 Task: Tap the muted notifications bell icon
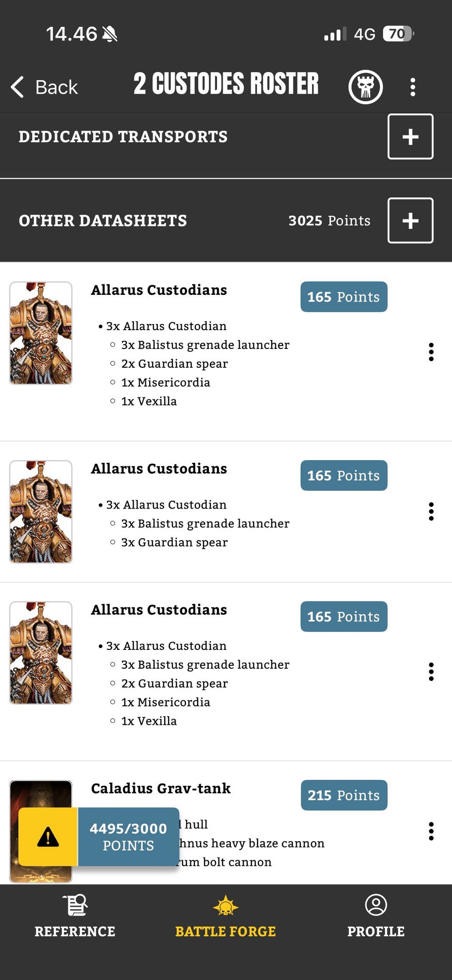point(109,34)
